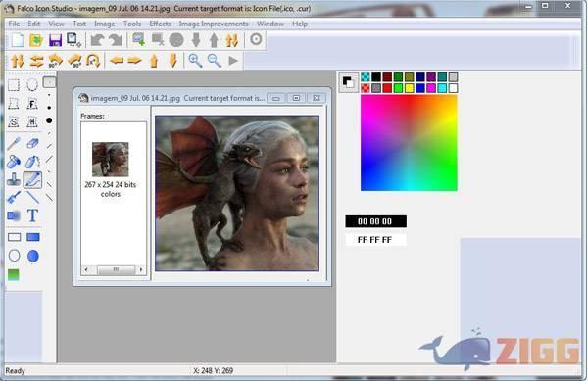
Task: Open the Window menu
Action: pyautogui.click(x=270, y=24)
